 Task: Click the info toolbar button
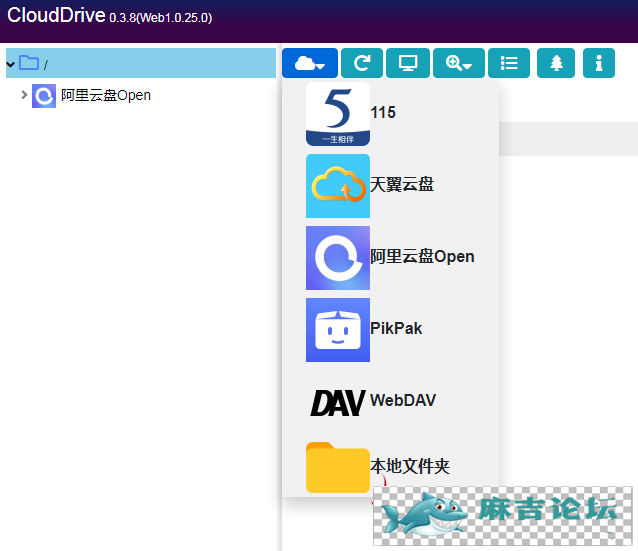coord(599,63)
